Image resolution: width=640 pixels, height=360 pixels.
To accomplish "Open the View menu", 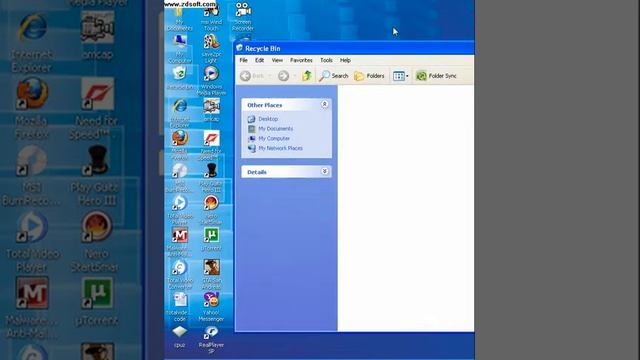I will coord(277,60).
